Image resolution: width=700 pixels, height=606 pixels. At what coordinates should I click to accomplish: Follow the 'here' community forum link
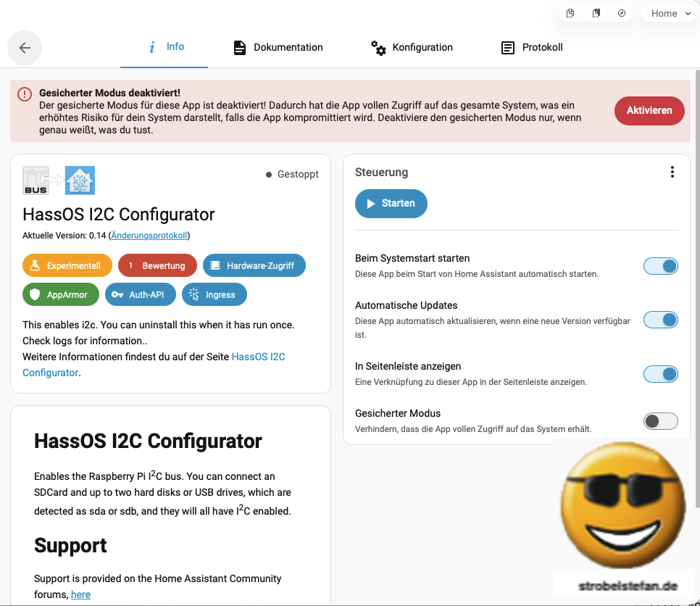(81, 595)
